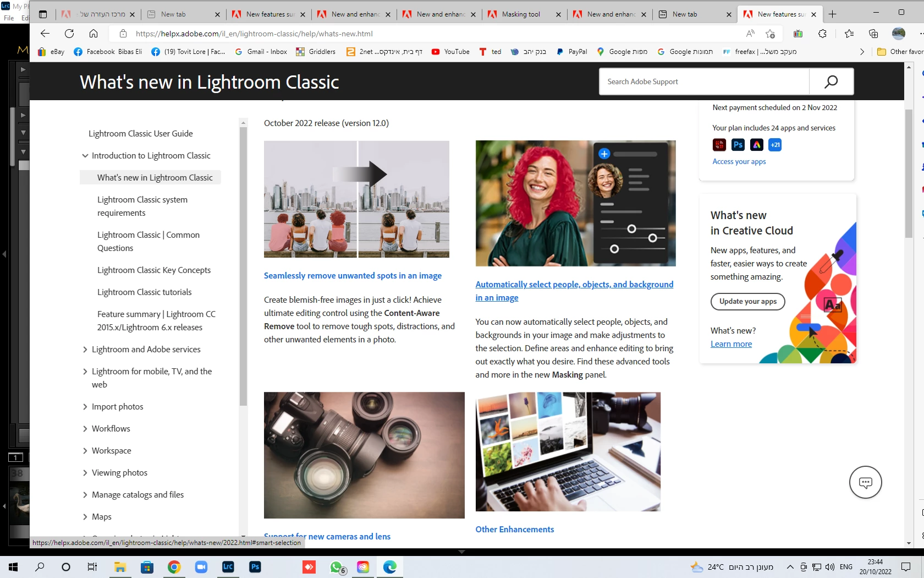This screenshot has width=924, height=578.
Task: Open WhatsApp from the taskbar
Action: tap(336, 566)
